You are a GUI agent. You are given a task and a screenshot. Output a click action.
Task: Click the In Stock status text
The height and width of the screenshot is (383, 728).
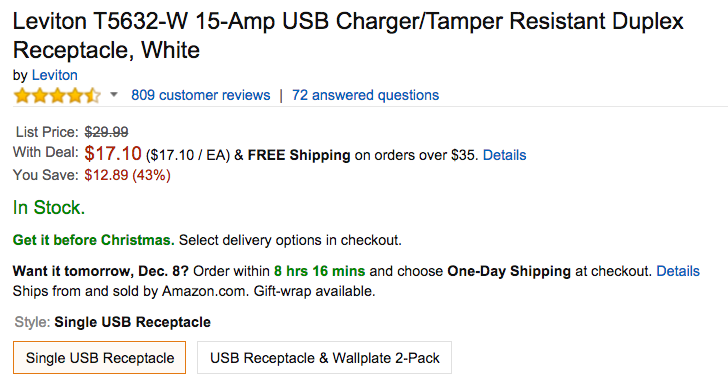(x=49, y=208)
